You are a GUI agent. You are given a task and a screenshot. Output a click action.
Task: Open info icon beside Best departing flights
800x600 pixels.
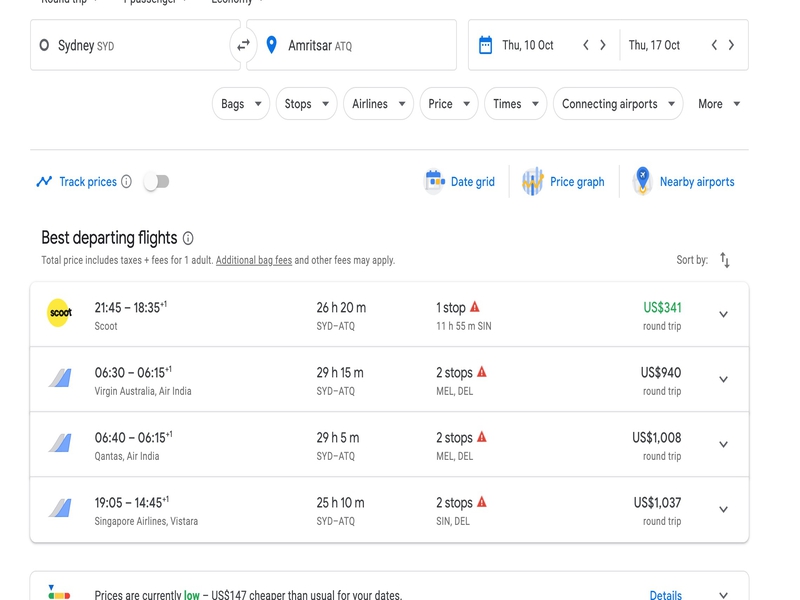coord(188,238)
